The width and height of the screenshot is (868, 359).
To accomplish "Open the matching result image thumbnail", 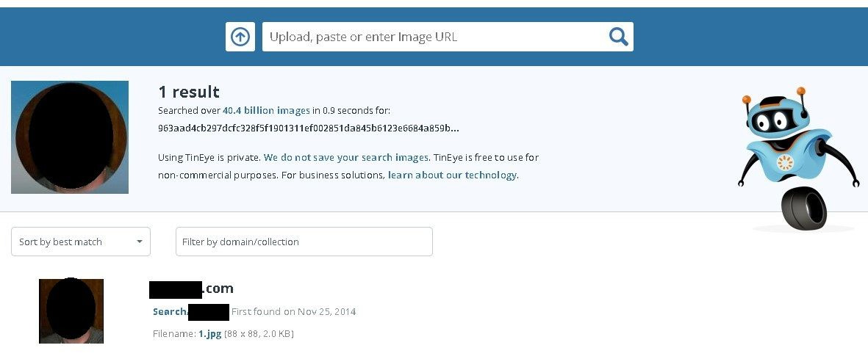I will [x=71, y=311].
